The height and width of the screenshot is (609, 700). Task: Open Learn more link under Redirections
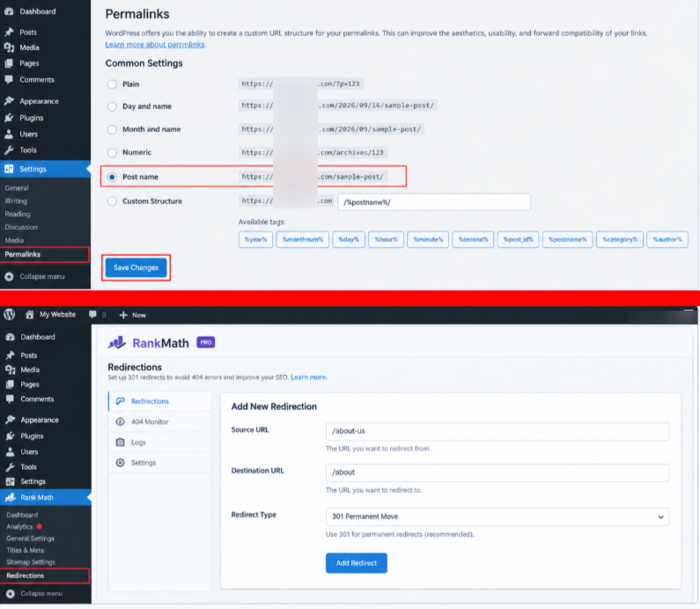coord(308,377)
